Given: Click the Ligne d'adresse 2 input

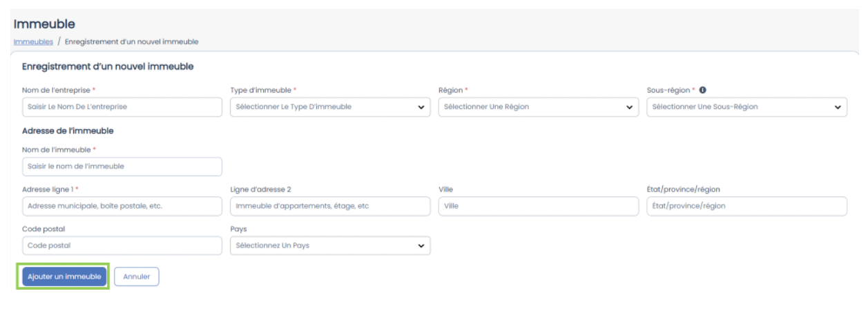Looking at the screenshot, I should (x=330, y=206).
